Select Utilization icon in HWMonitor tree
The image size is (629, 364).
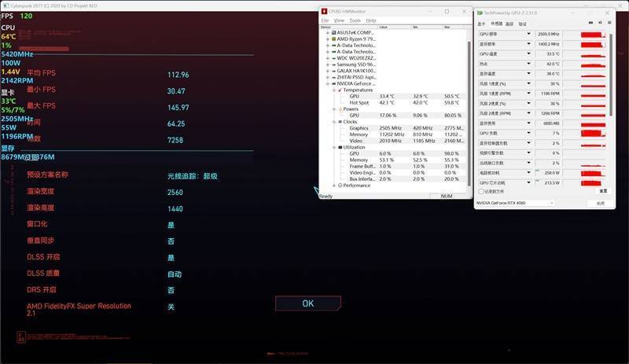coord(340,147)
